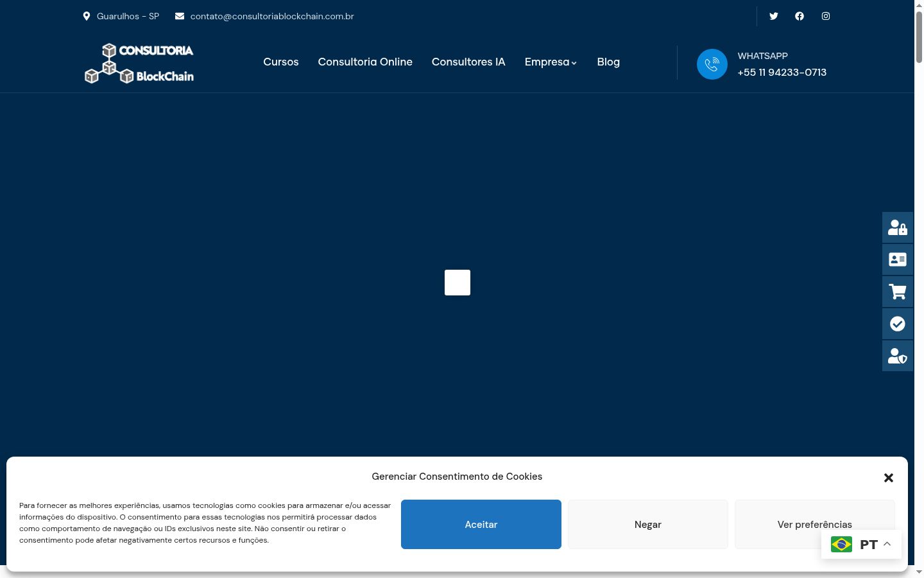This screenshot has height=578, width=924.
Task: Open Consultoria Online menu item
Action: click(365, 62)
